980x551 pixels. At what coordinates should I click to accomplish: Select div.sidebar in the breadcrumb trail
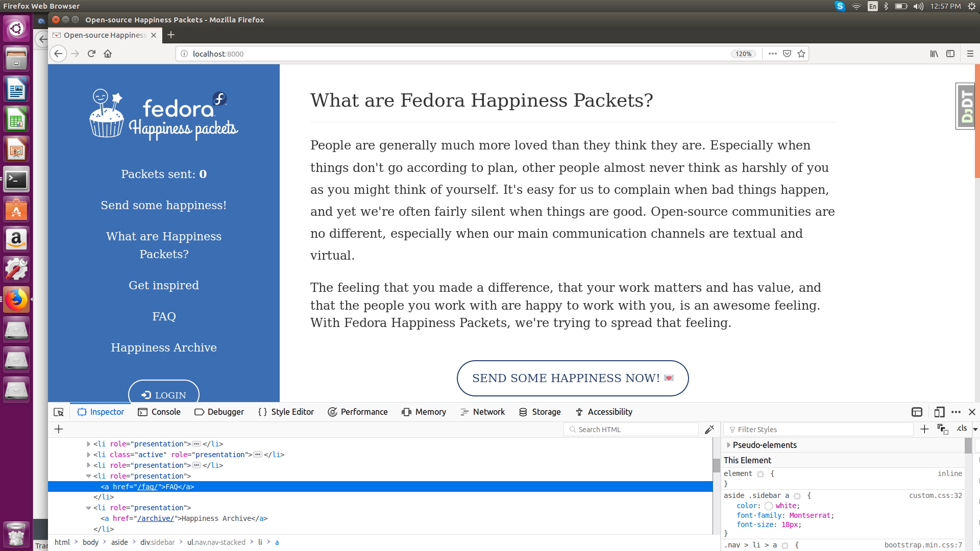coord(157,542)
